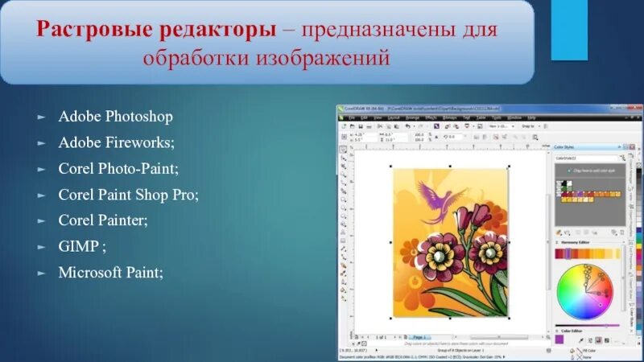Click the 'Adobe Photoshop' list item
Image resolution: width=644 pixels, height=362 pixels.
pyautogui.click(x=115, y=117)
